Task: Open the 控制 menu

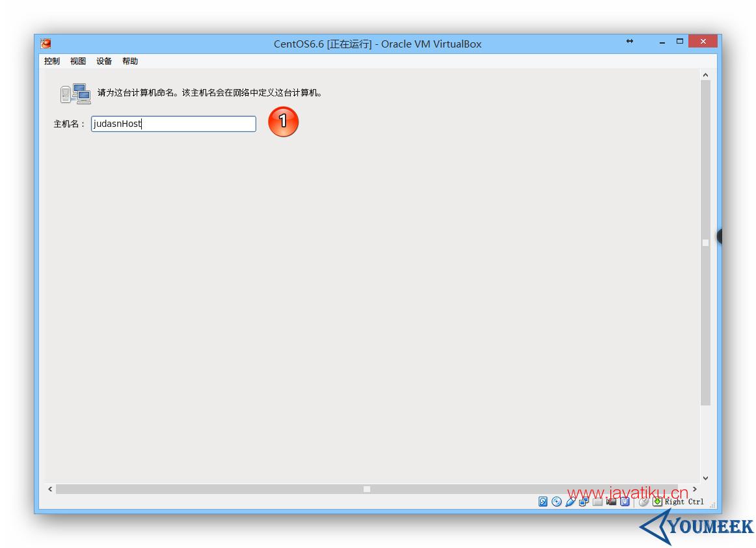Action: point(51,61)
